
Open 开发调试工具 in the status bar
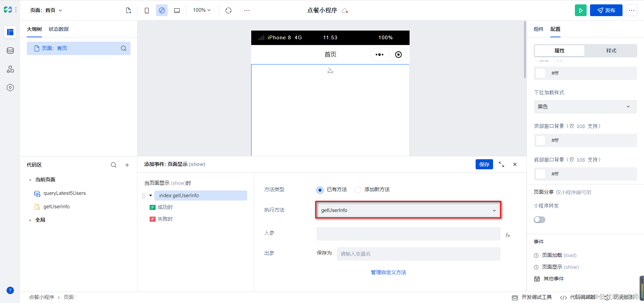point(532,297)
